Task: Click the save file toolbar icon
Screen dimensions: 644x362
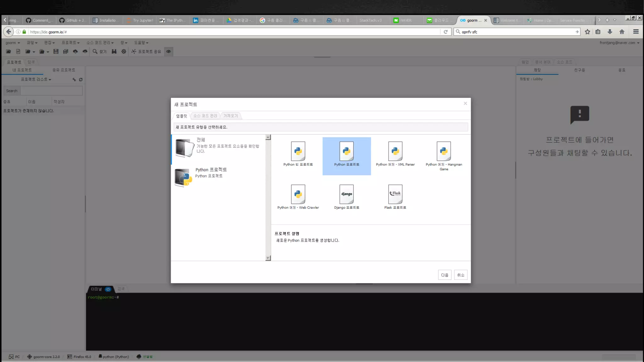Action: [56, 52]
